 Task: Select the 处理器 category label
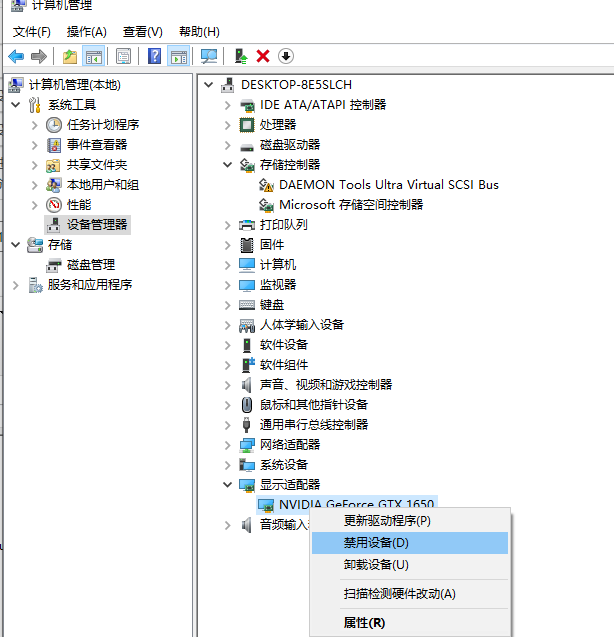click(x=278, y=125)
